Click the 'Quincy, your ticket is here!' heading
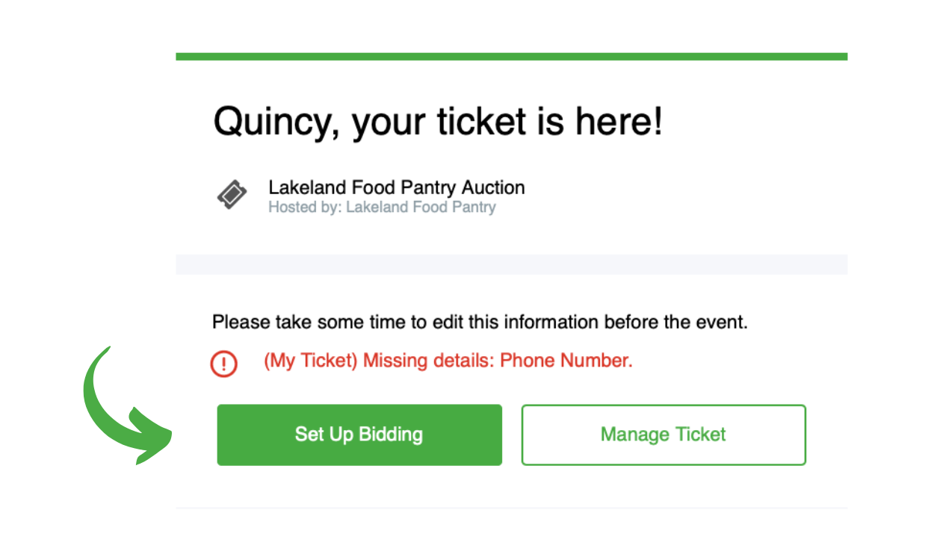This screenshot has width=934, height=560. pyautogui.click(x=438, y=121)
